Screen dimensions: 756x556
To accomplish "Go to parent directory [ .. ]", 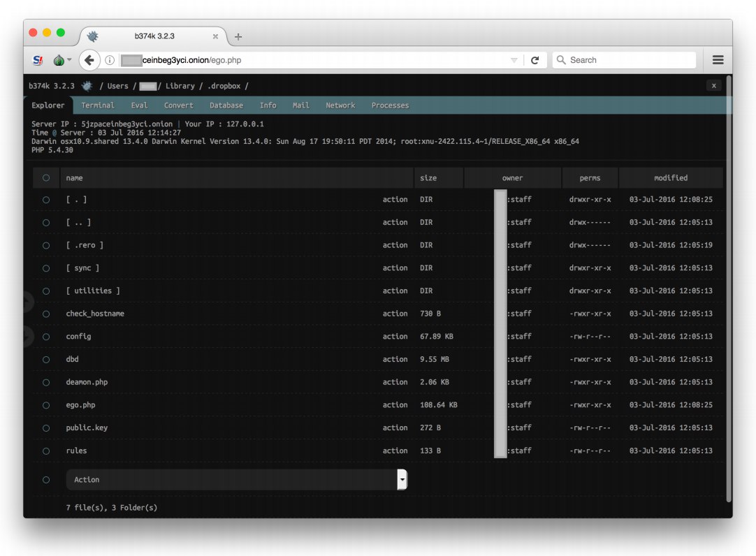I will click(78, 223).
